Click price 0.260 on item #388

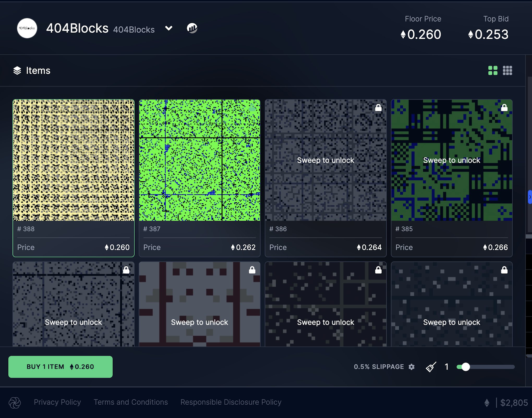(117, 247)
